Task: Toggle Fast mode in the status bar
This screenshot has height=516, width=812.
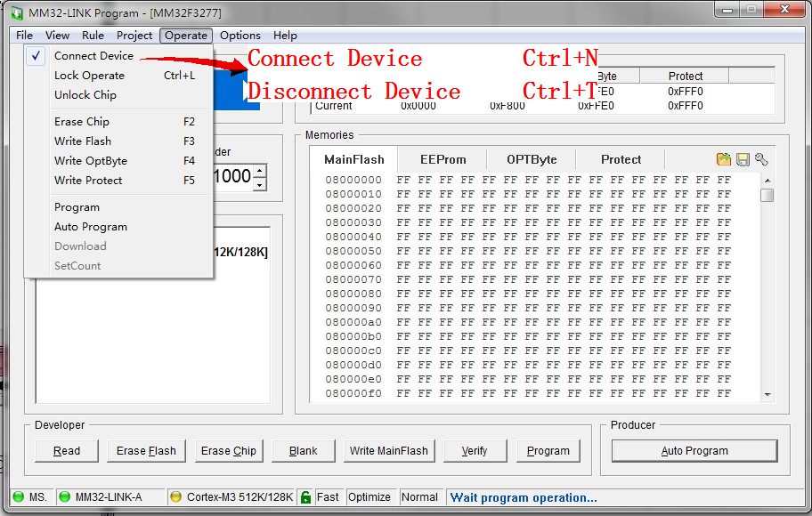Action: [x=328, y=497]
